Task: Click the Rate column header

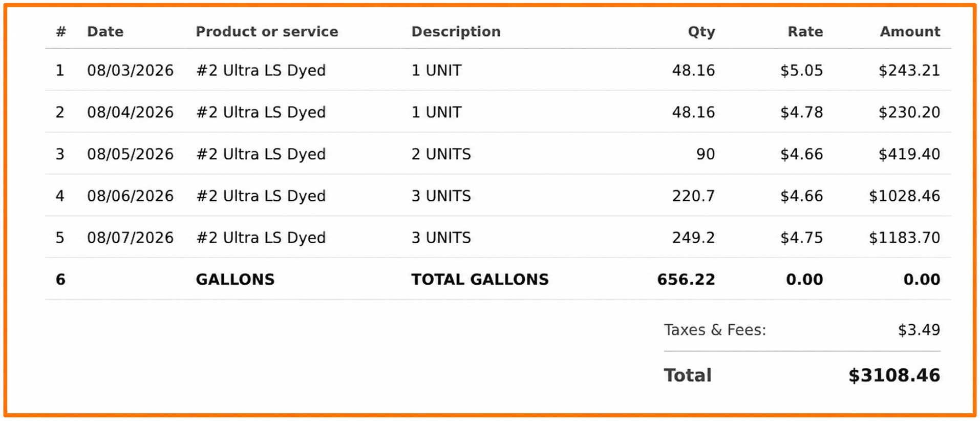Action: pyautogui.click(x=805, y=32)
